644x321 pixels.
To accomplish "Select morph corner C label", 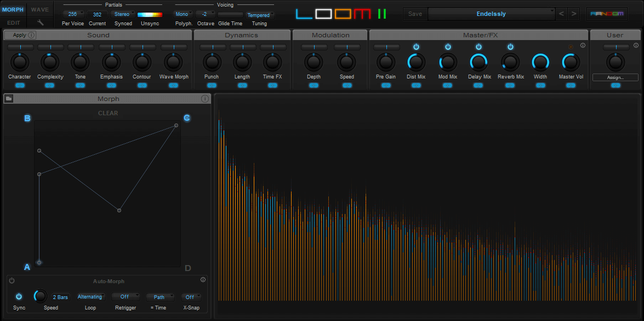I will (186, 118).
